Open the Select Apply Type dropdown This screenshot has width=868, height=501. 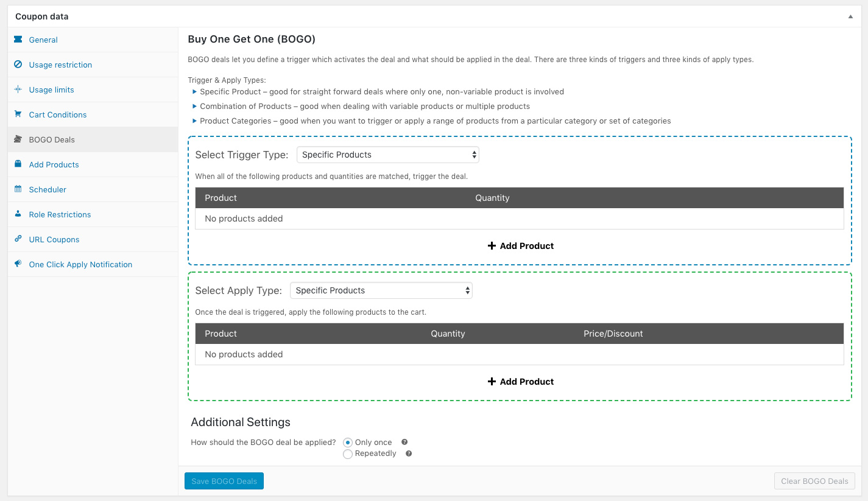click(381, 290)
